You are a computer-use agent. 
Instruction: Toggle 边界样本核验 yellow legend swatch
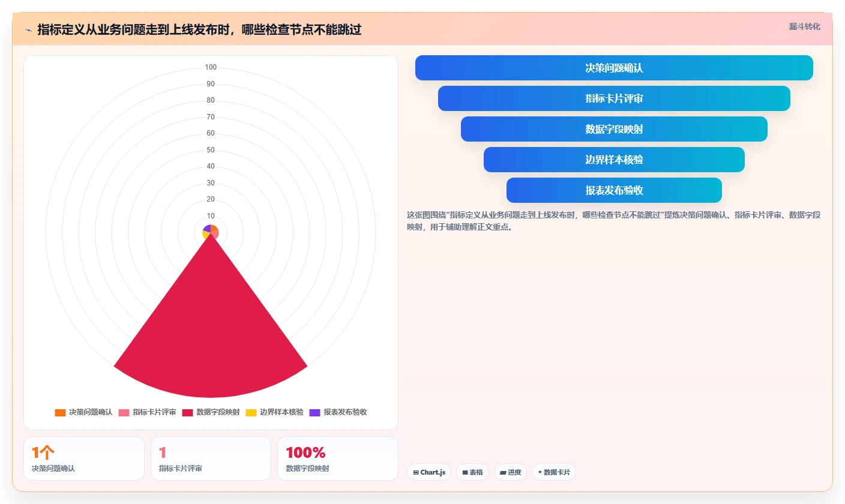pyautogui.click(x=251, y=412)
